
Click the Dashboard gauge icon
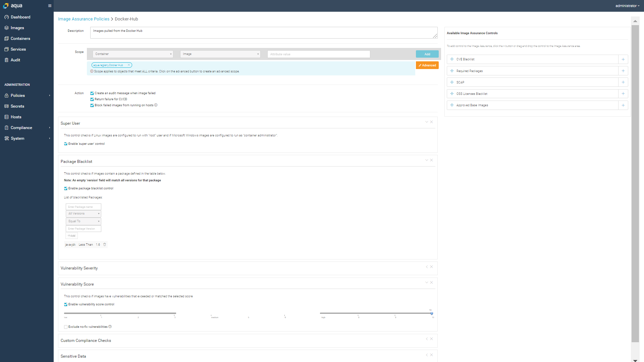pos(6,17)
